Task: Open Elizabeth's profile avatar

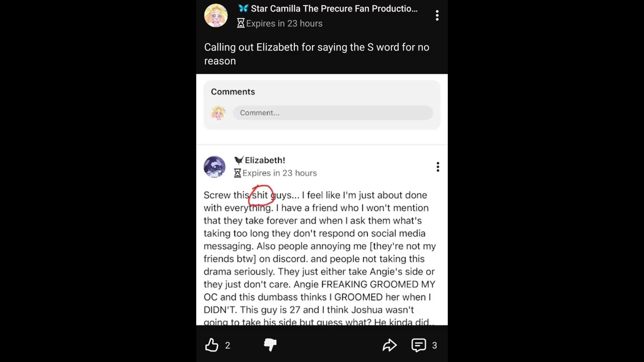Action: [x=215, y=167]
